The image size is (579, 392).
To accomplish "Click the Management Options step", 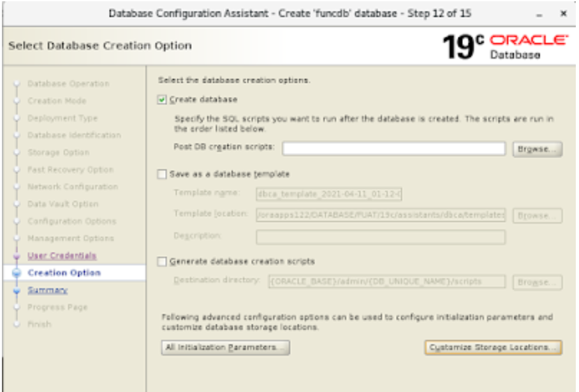I will (x=71, y=238).
